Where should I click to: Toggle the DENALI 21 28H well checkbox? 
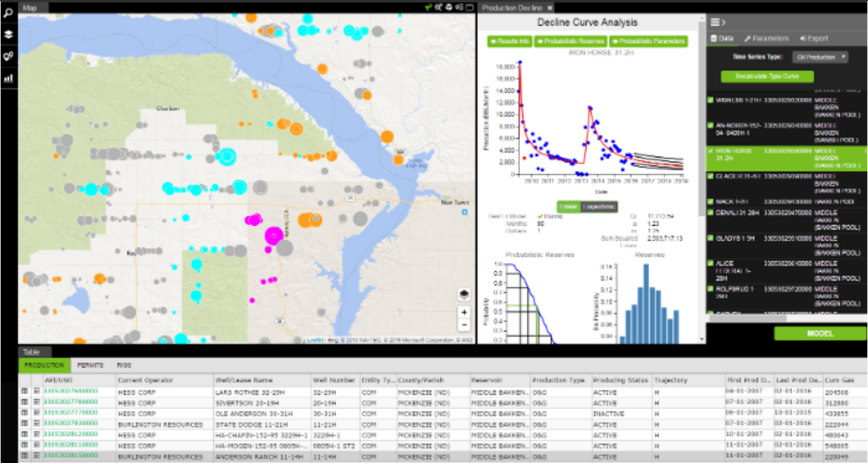710,213
